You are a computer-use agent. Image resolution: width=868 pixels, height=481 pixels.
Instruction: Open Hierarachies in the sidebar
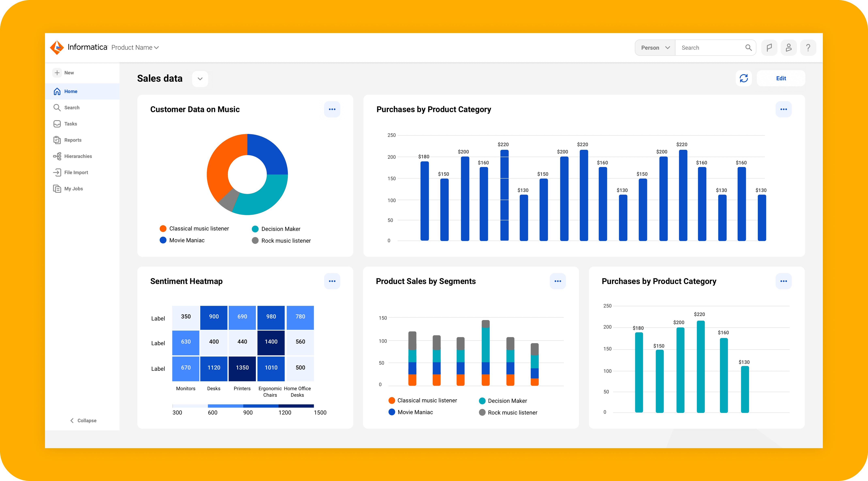point(78,156)
